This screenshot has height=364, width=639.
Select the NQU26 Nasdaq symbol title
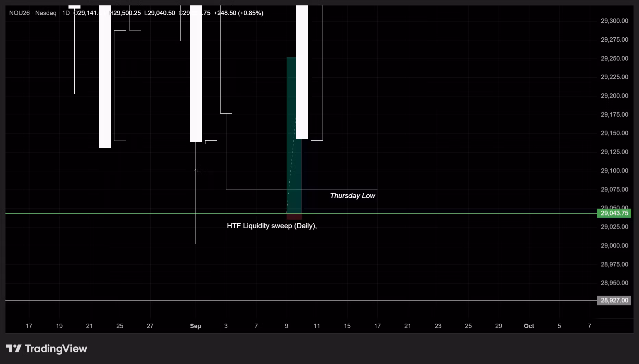pos(33,13)
